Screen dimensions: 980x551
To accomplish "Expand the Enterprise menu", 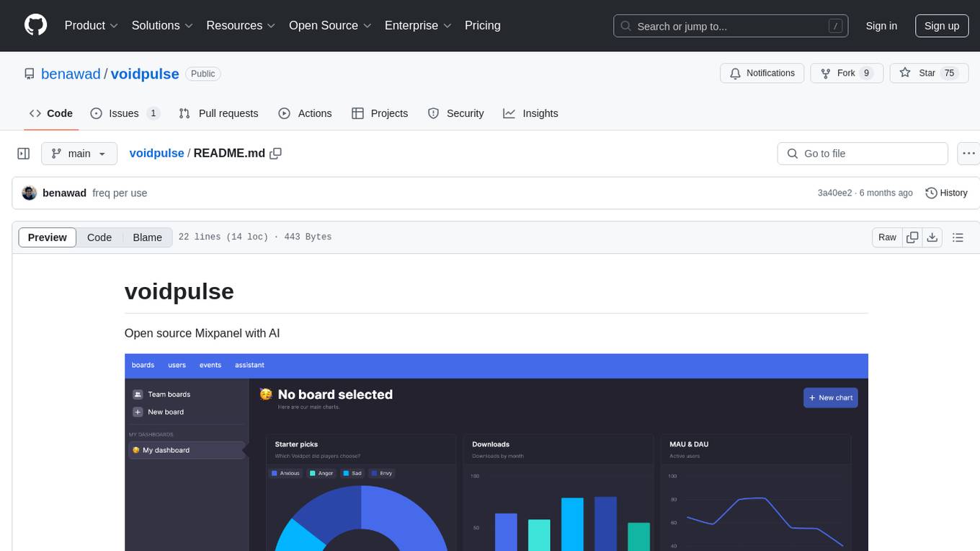I will [x=418, y=25].
